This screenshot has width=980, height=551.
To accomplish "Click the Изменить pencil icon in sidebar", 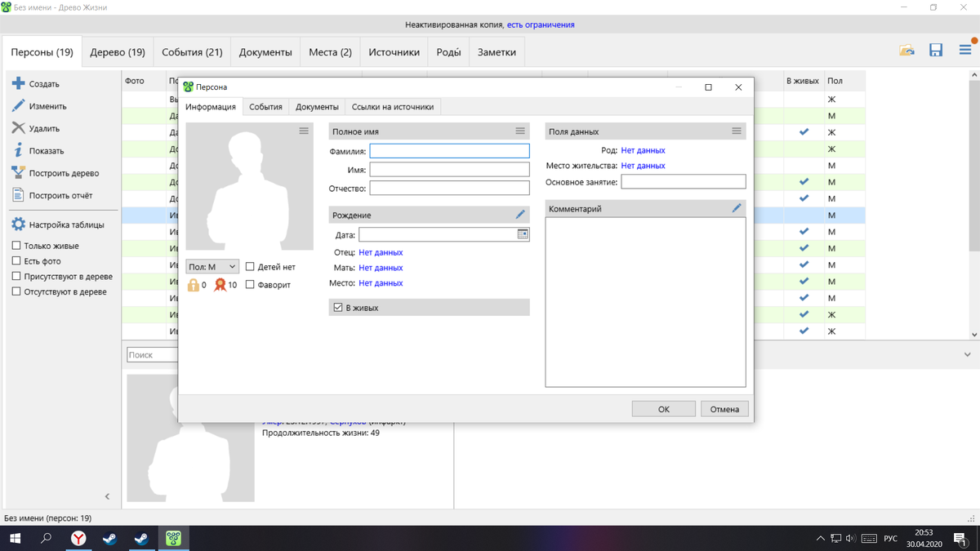I will click(x=18, y=106).
